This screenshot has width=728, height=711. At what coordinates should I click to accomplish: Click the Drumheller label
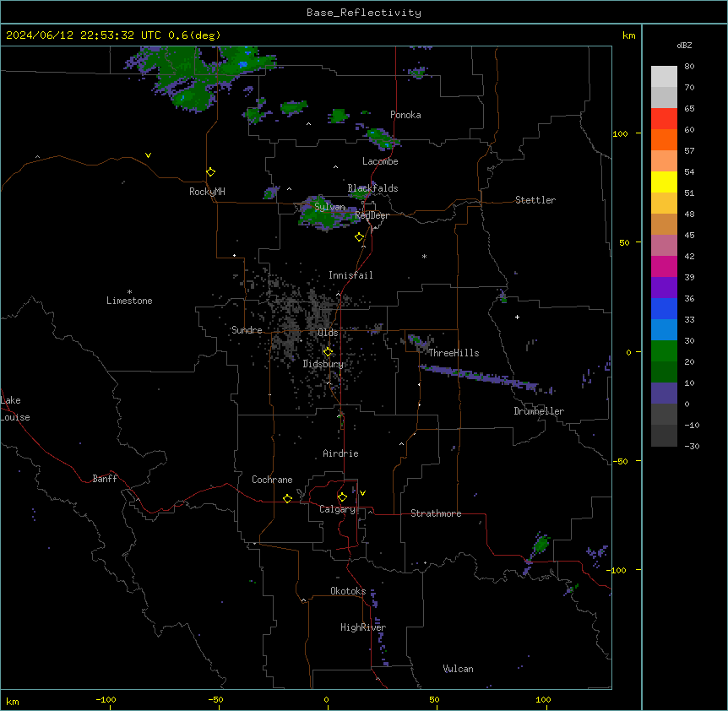click(x=539, y=411)
